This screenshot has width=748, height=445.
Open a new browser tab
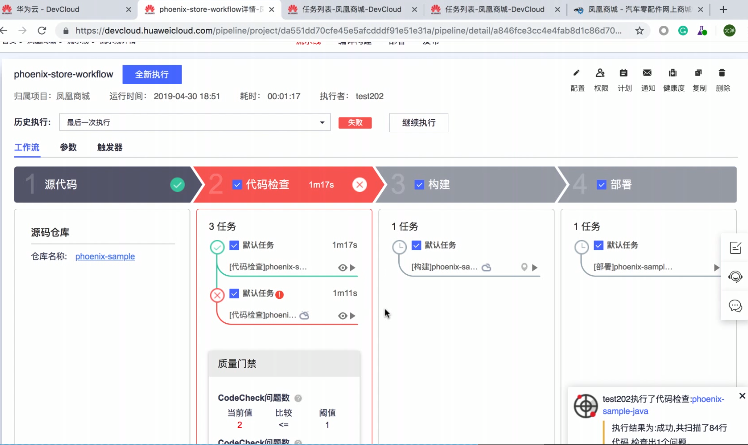point(723,9)
